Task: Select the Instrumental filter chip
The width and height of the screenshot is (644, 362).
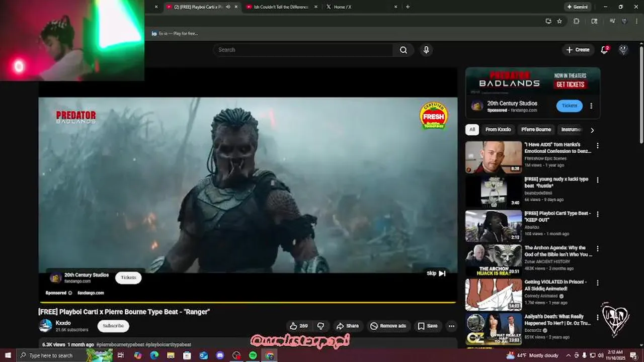Action: pyautogui.click(x=571, y=130)
